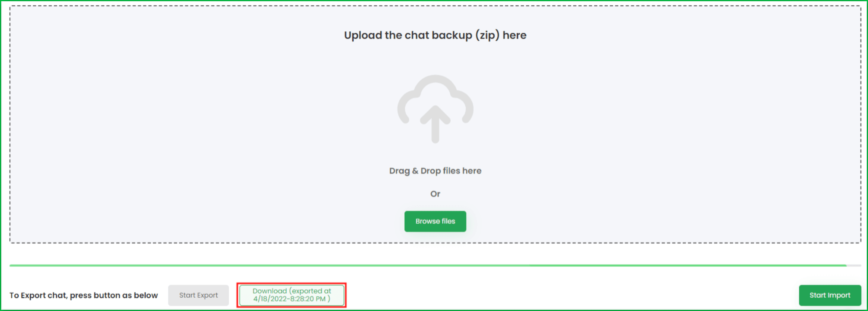The image size is (868, 311).
Task: Open the file browser with Browse files
Action: pos(435,221)
